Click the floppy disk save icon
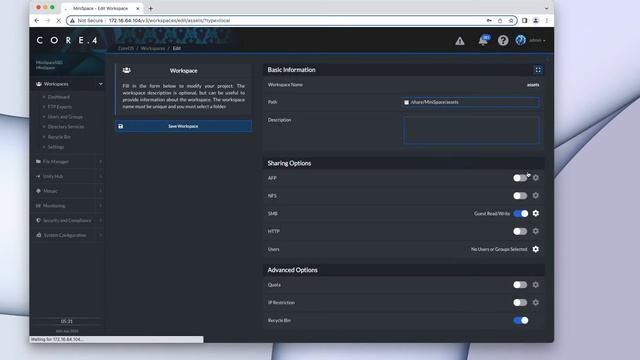The height and width of the screenshot is (360, 640). [121, 126]
